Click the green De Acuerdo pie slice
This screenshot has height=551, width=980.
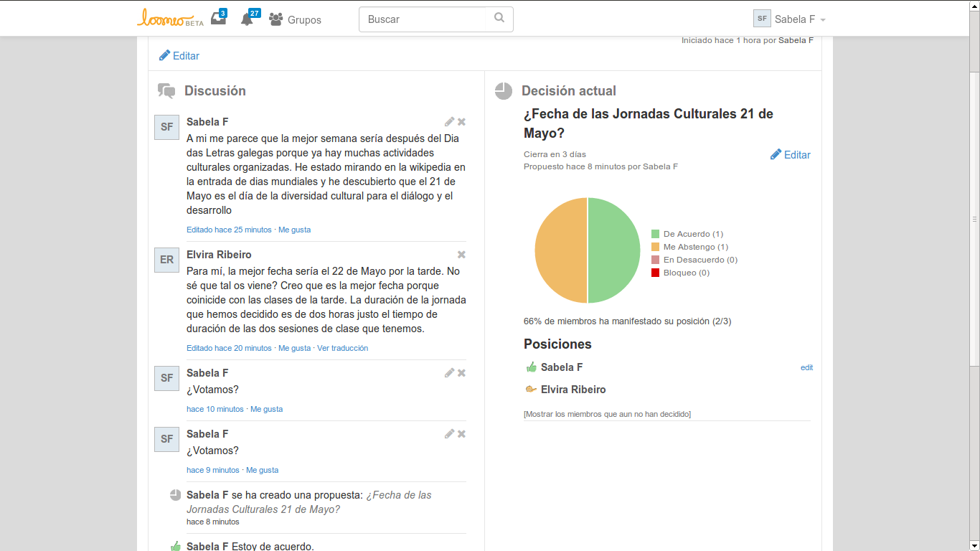(613, 250)
